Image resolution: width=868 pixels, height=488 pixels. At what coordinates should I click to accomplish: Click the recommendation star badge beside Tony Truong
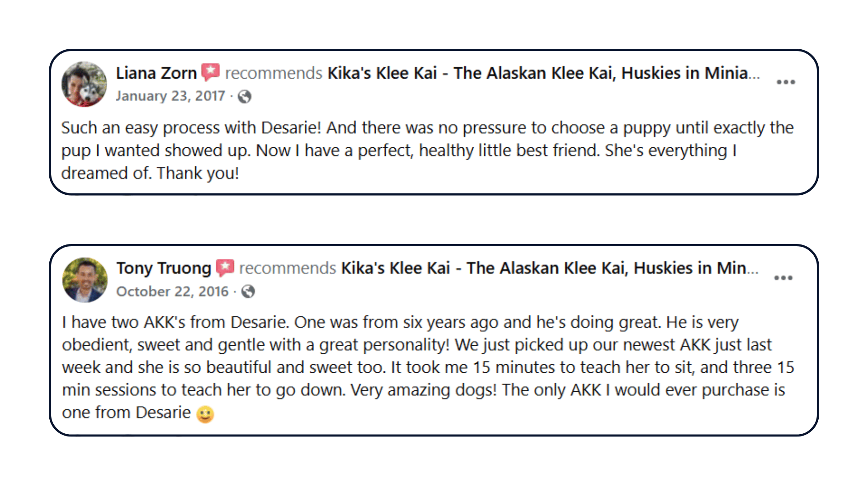point(225,268)
